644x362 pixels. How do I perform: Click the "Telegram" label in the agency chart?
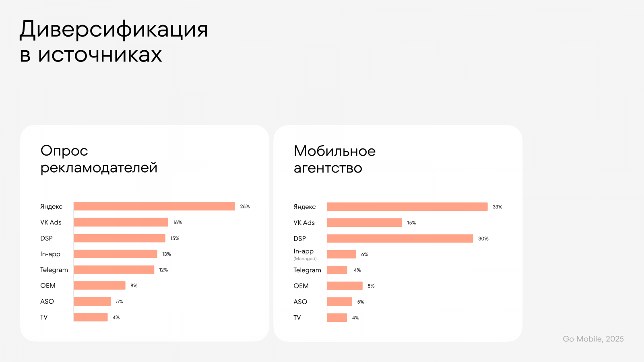[307, 270]
